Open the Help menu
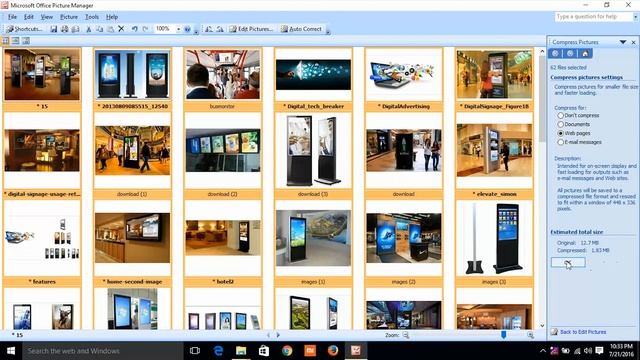 point(112,17)
